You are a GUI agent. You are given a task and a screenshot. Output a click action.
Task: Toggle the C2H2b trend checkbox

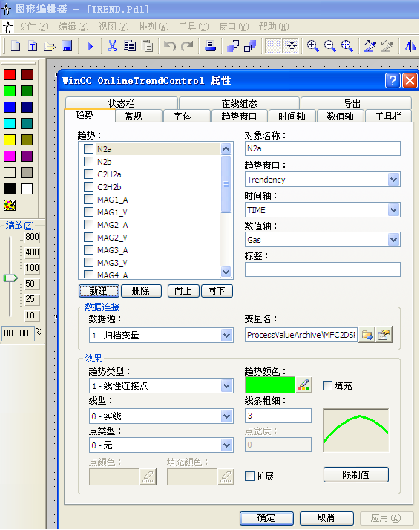click(88, 186)
